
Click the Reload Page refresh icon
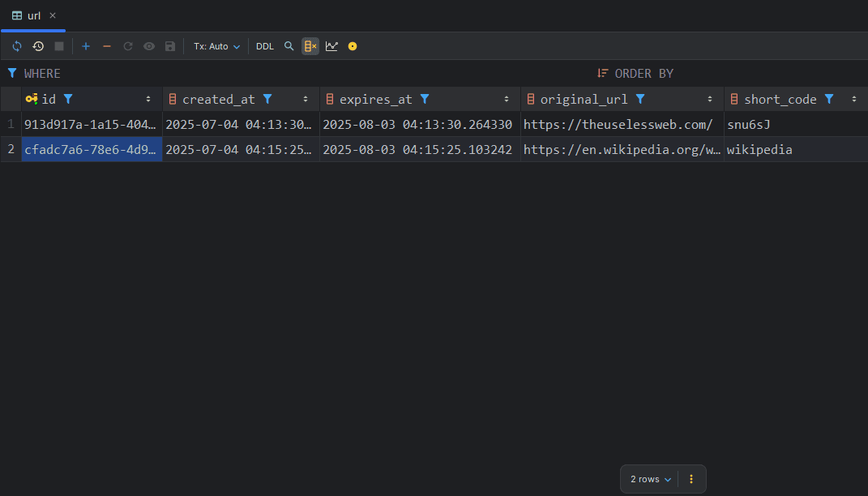[x=17, y=46]
